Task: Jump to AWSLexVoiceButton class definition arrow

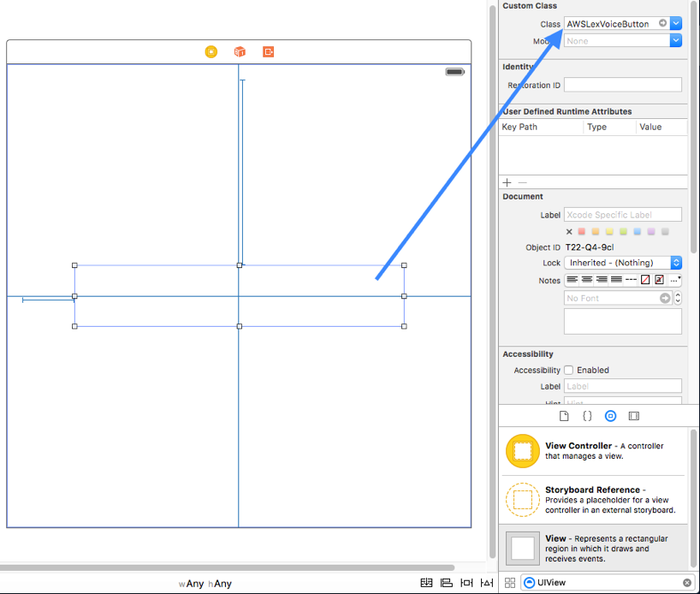Action: (663, 23)
